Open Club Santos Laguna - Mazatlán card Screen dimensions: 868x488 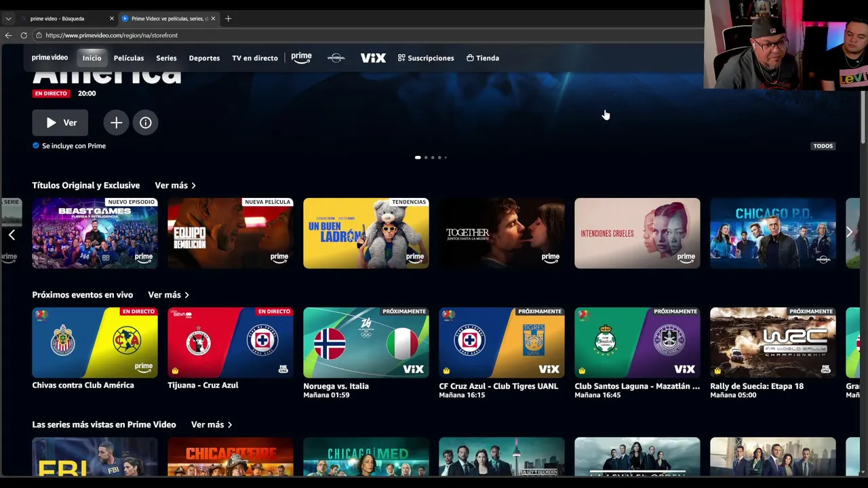point(637,342)
